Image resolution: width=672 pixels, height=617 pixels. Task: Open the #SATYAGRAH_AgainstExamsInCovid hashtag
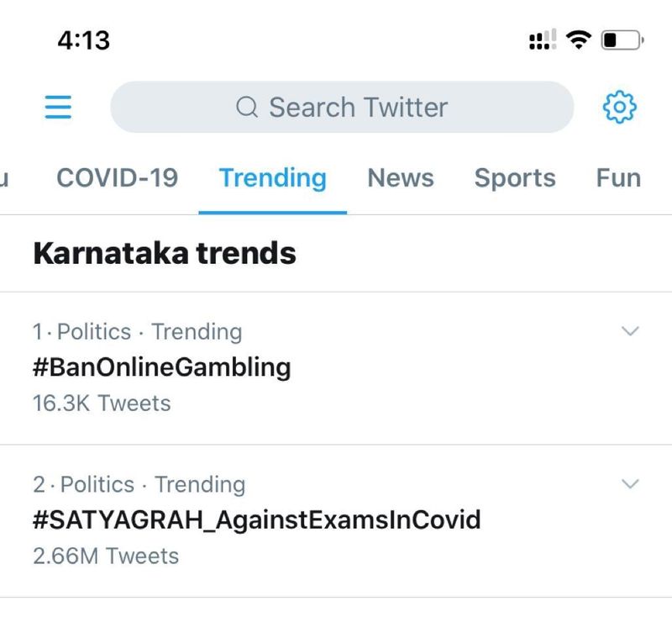pyautogui.click(x=256, y=519)
